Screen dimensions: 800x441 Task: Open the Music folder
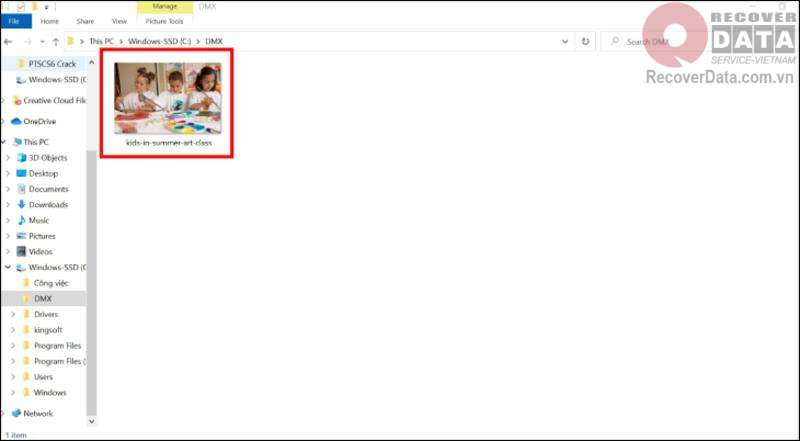point(39,220)
